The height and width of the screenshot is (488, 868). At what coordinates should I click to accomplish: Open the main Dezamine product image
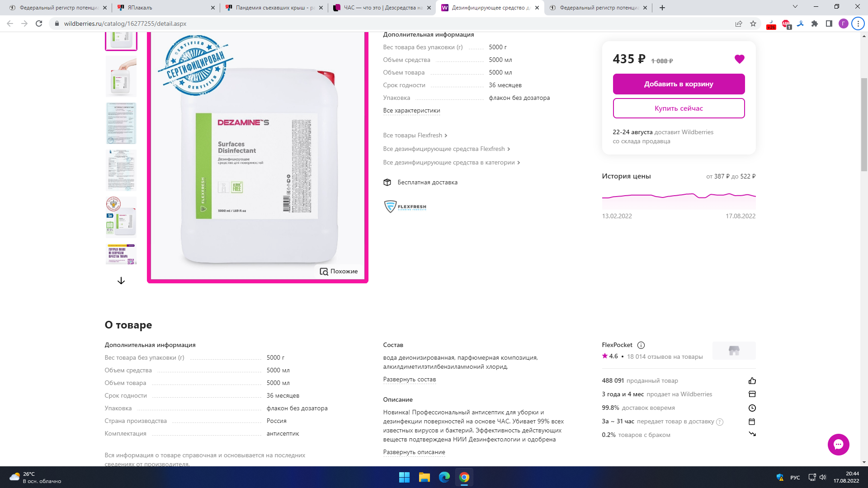pos(258,157)
